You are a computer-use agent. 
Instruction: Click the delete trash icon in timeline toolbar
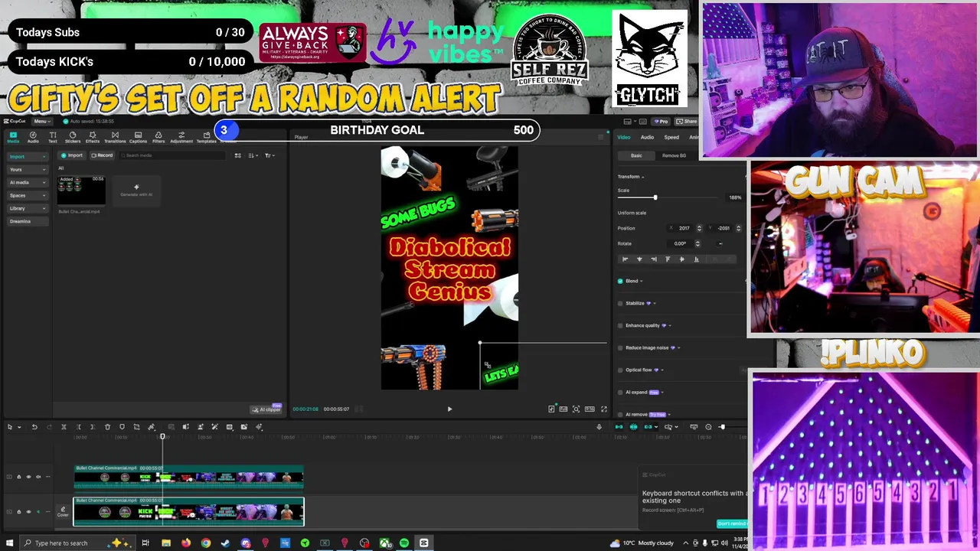pos(107,427)
